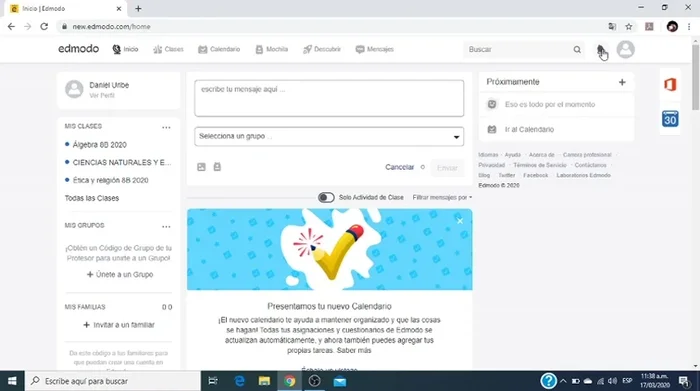700x391 pixels.
Task: Open Chrome three-dot menu
Action: 689,27
